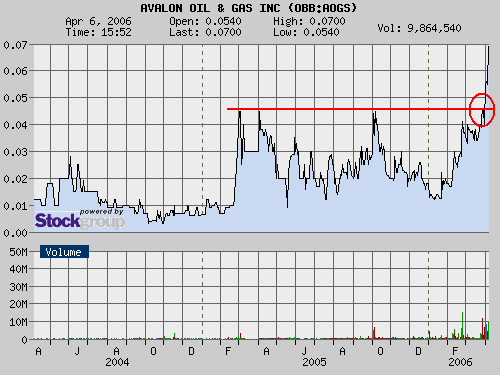Click the Low: 0.0540 value
The height and width of the screenshot is (375, 500).
[306, 32]
